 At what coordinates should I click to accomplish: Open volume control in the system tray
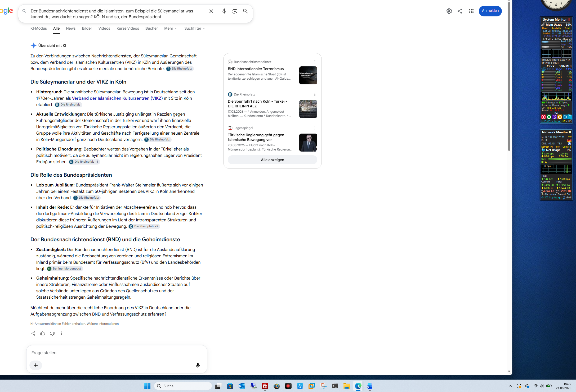point(542,386)
